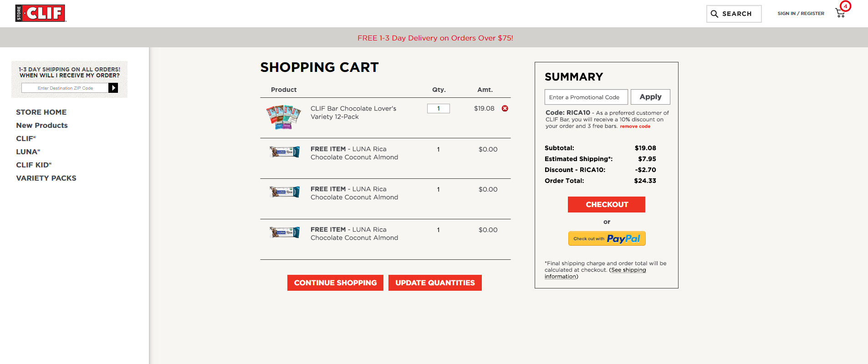Click UPDATE QUANTITIES

point(435,283)
